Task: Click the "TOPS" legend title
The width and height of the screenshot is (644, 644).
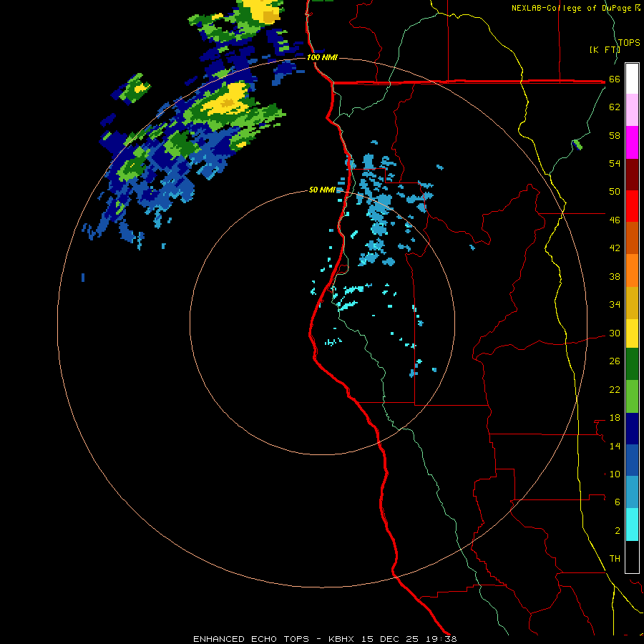Action: [x=629, y=43]
